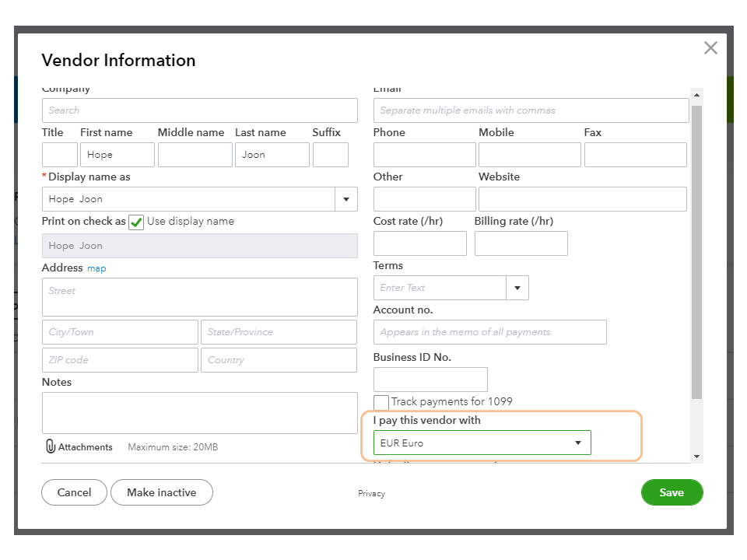747x560 pixels.
Task: Click the Business ID No. field
Action: pos(430,380)
